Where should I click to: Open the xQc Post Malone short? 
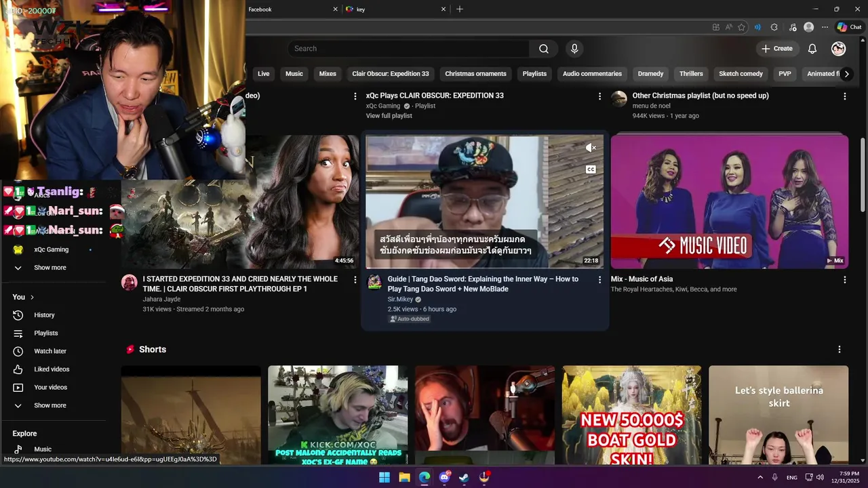coord(338,415)
